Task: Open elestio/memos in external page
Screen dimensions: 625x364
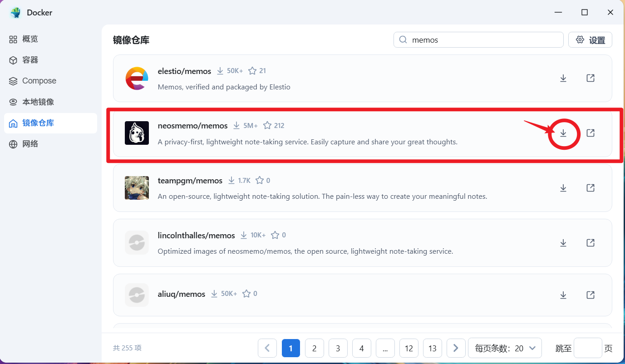Action: tap(591, 78)
